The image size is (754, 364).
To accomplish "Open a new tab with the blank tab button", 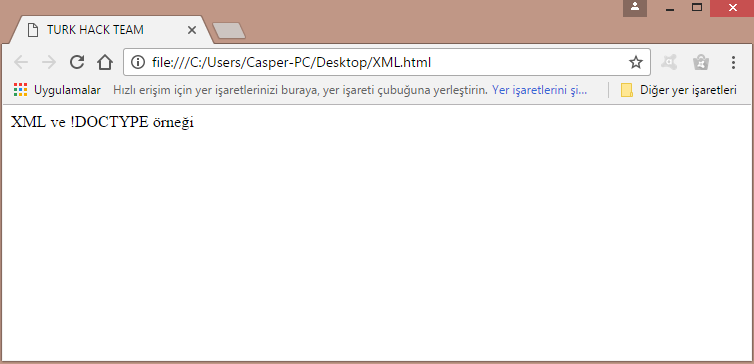I will coord(229,30).
